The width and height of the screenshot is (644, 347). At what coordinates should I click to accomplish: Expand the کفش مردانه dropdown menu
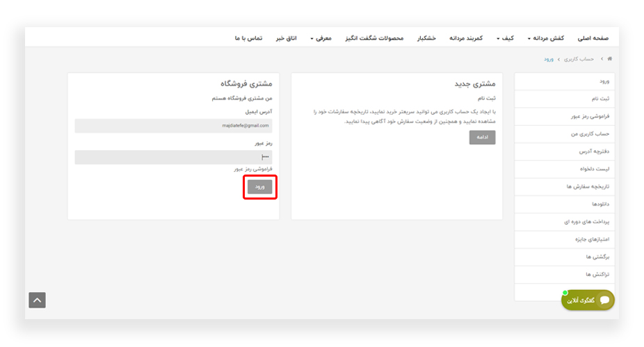545,38
